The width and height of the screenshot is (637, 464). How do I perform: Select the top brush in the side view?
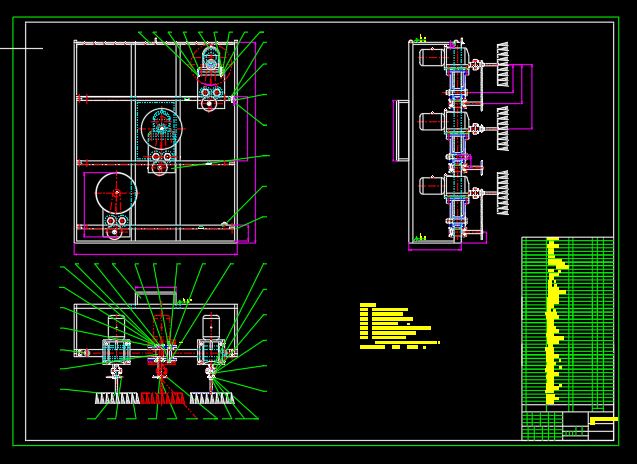pos(503,64)
